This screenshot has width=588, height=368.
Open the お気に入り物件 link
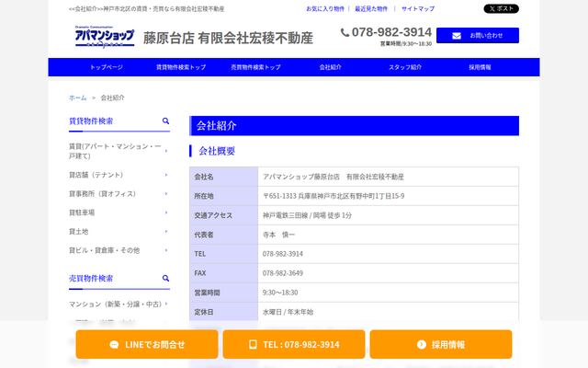point(325,8)
